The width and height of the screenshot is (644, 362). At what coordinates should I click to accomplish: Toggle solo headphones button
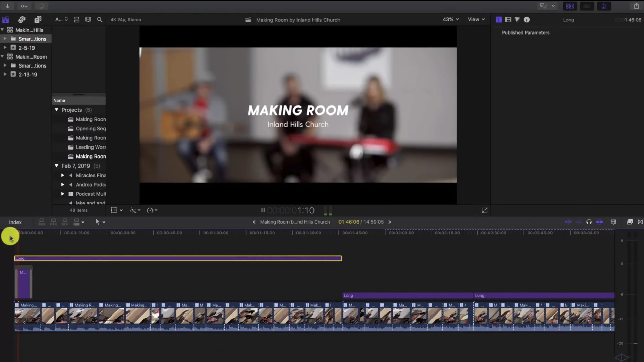coord(589,222)
